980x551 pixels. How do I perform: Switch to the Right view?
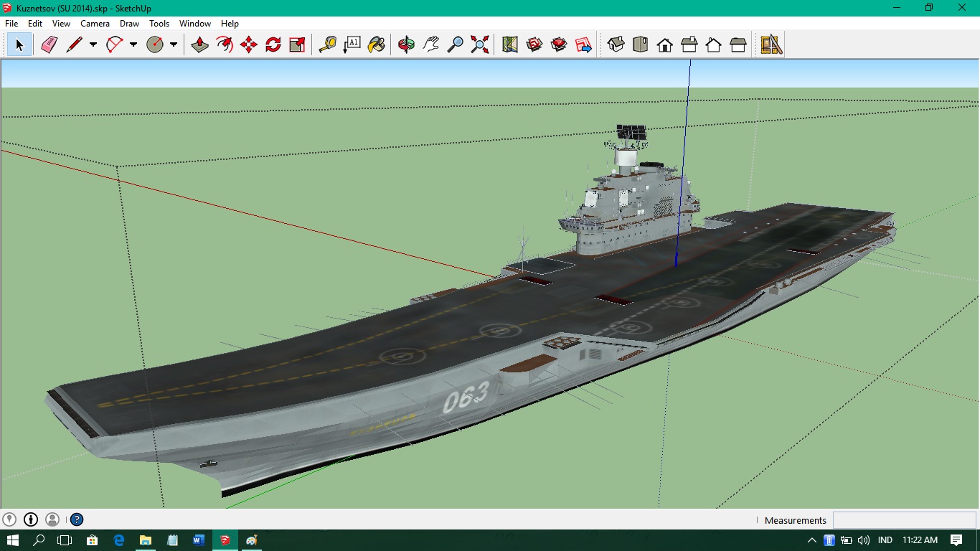[x=689, y=44]
